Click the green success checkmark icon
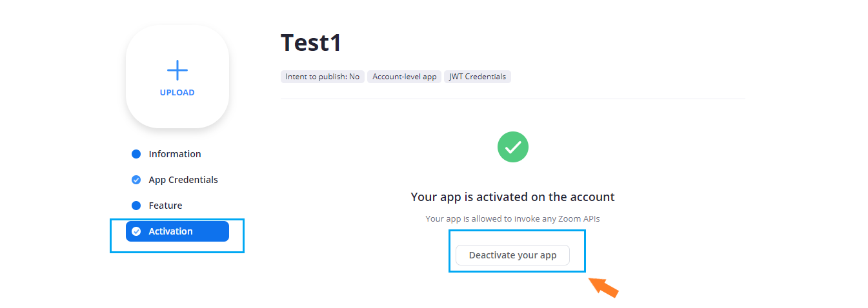The width and height of the screenshot is (868, 308). pos(513,147)
